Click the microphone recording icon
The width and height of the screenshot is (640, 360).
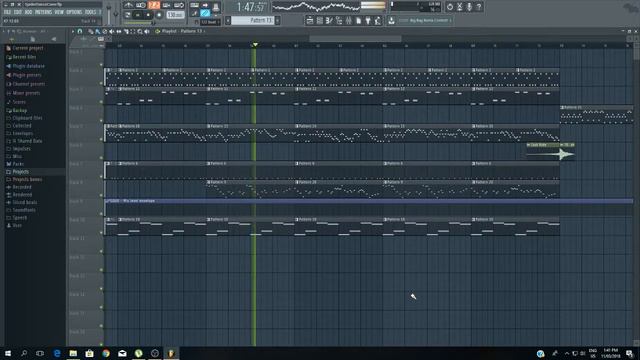pos(469,7)
